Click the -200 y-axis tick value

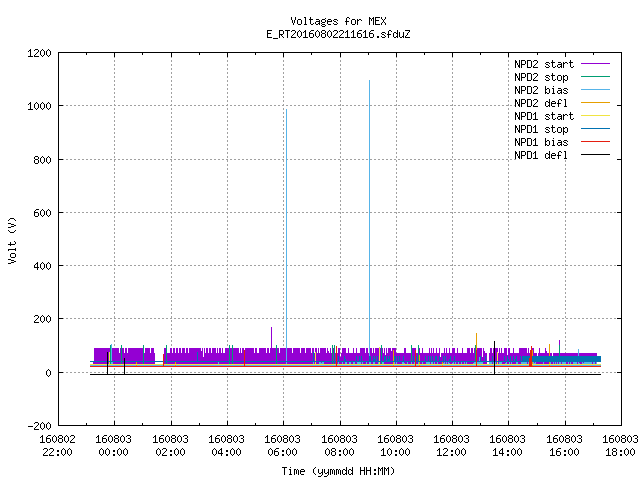point(39,426)
